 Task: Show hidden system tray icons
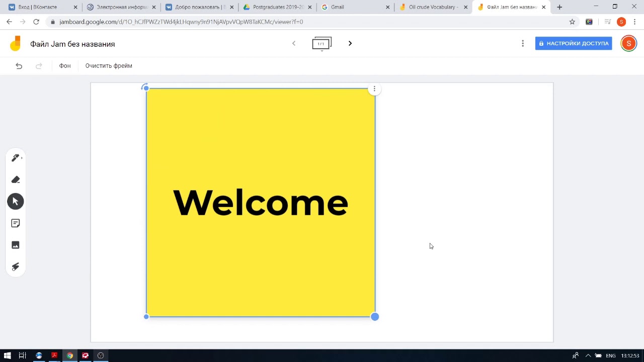coord(588,355)
